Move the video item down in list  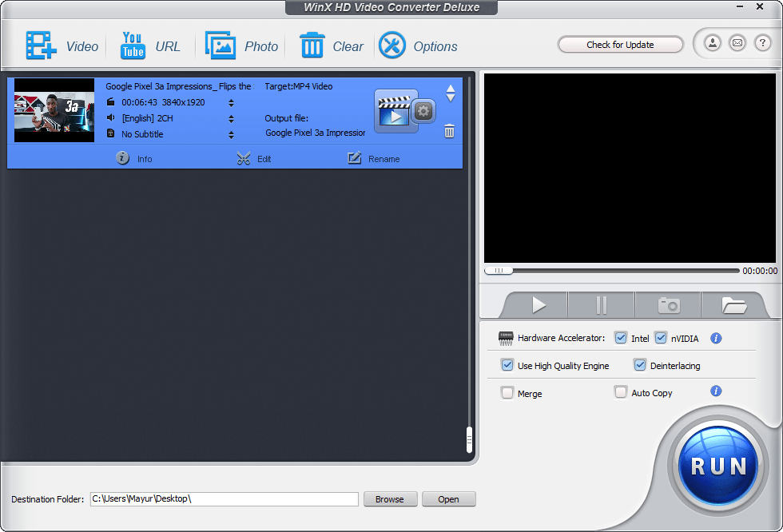[451, 97]
